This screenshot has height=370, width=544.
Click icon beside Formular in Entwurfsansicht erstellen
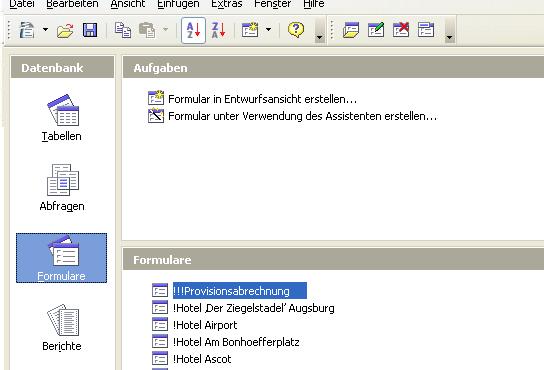pyautogui.click(x=156, y=98)
